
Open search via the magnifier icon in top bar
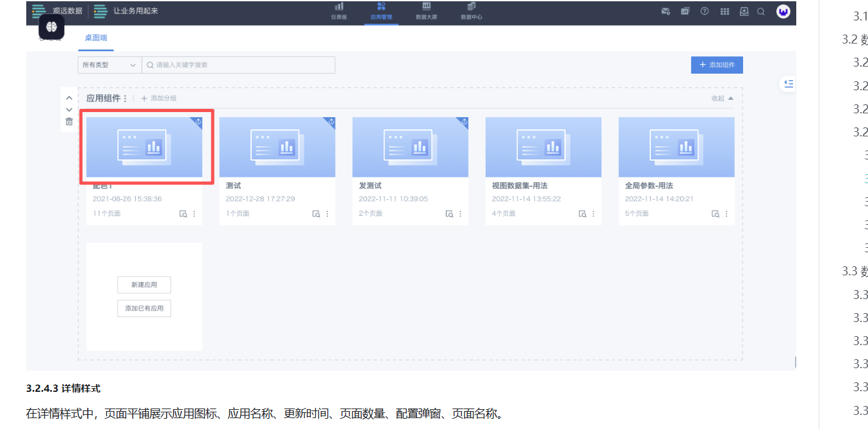(761, 12)
